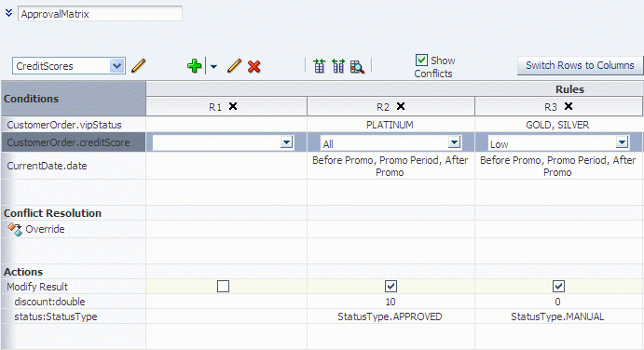644x350 pixels.
Task: Uncheck Modify Result checkbox for R3
Action: (558, 286)
